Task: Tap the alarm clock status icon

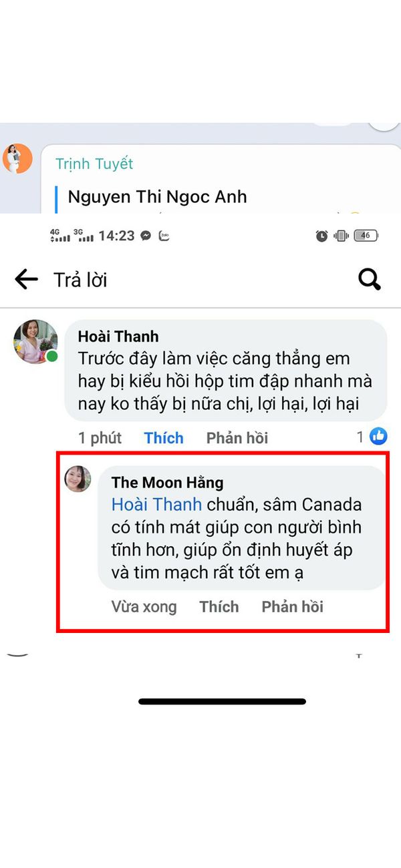Action: (321, 236)
